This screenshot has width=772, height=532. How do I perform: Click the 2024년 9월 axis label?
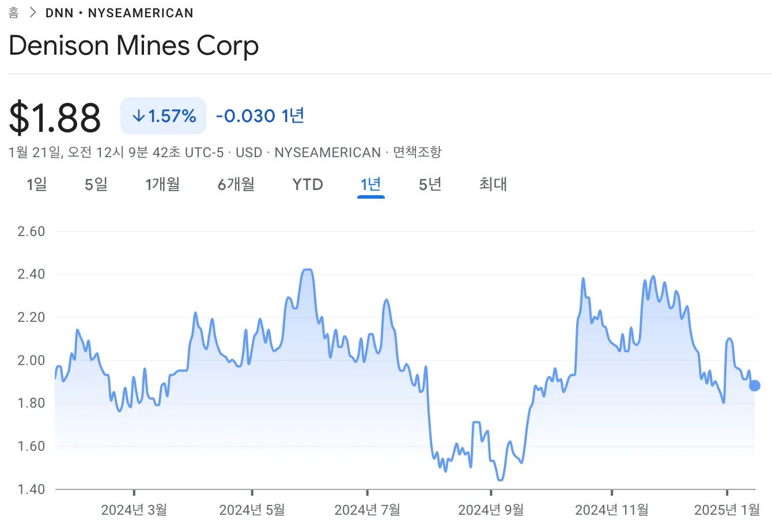(491, 510)
